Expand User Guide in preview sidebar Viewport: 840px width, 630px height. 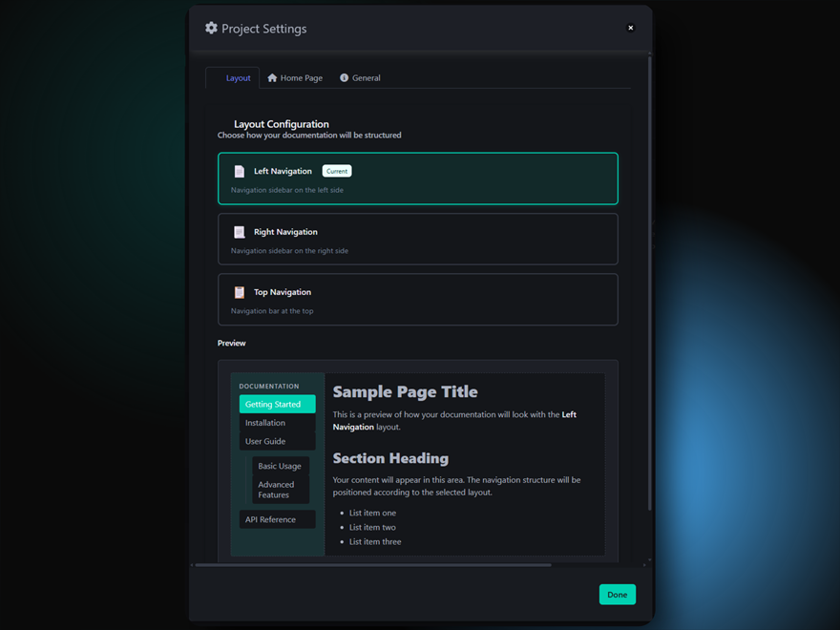tap(277, 441)
